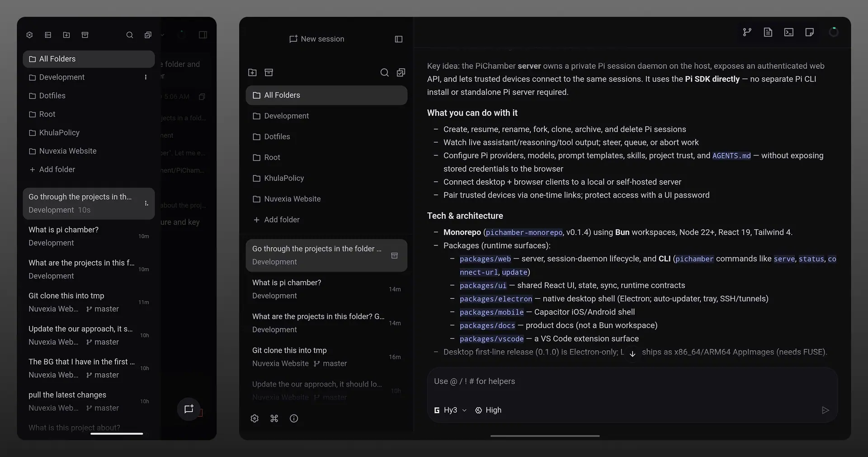Click the info icon at sidebar bottom
Image resolution: width=868 pixels, height=457 pixels.
pos(294,419)
